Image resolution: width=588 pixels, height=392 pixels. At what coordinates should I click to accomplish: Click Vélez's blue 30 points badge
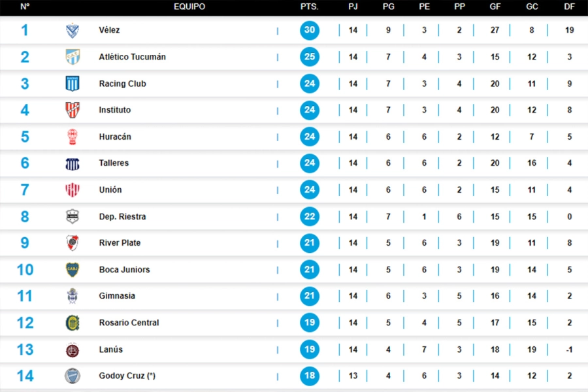310,31
